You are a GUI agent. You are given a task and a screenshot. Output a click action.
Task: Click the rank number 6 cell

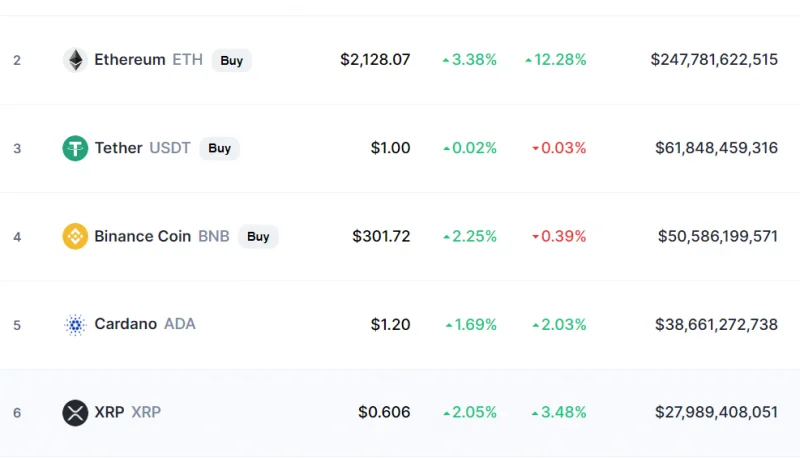pos(17,413)
